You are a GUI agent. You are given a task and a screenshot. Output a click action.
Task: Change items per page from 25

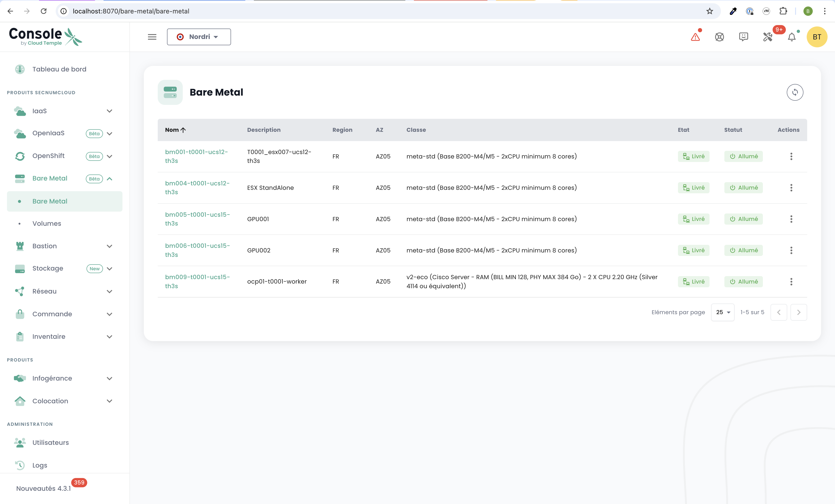tap(723, 312)
